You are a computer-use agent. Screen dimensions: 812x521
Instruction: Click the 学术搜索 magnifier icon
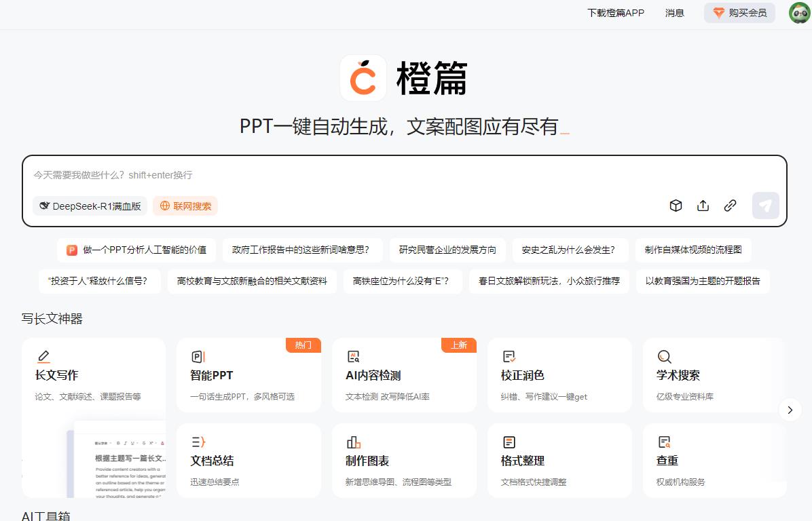pyautogui.click(x=665, y=356)
